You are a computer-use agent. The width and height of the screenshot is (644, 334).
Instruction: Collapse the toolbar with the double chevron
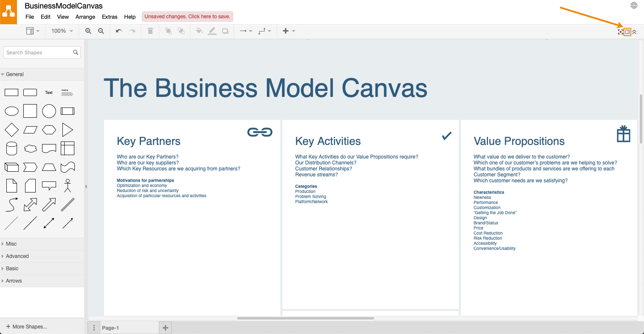pyautogui.click(x=634, y=31)
